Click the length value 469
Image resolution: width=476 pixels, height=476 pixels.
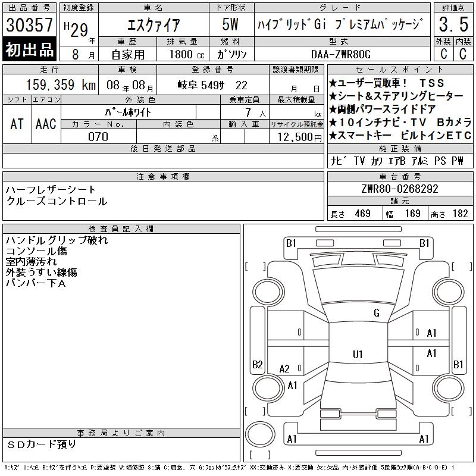click(363, 214)
